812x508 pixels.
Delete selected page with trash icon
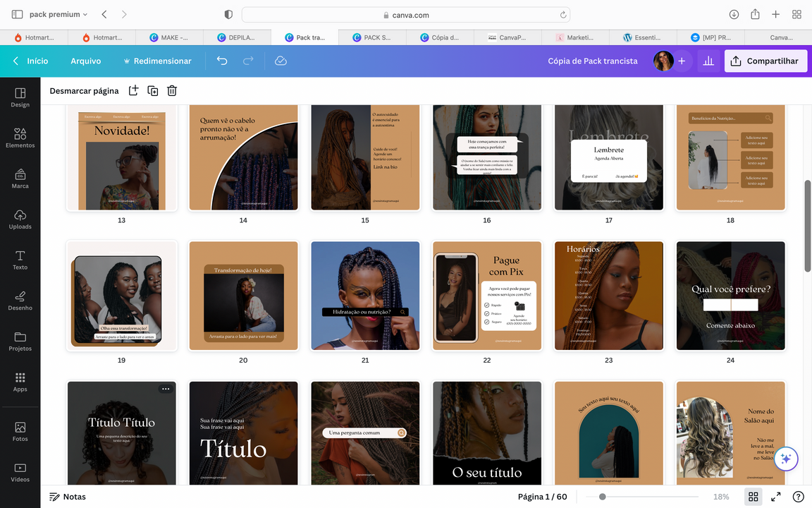172,91
